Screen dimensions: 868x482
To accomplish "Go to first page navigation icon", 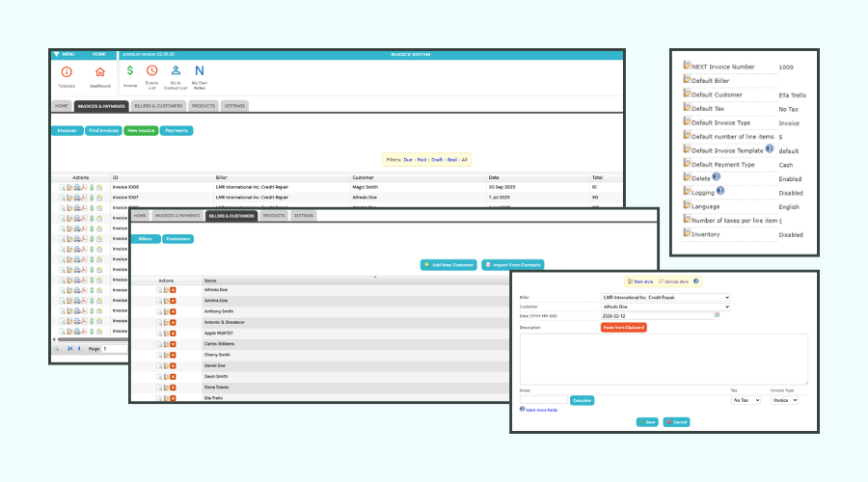I will [x=70, y=349].
